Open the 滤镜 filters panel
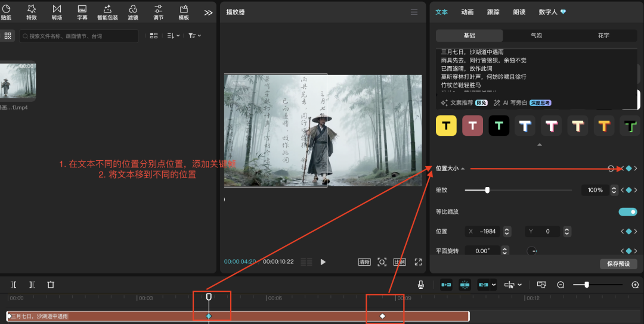Viewport: 644px width, 324px height. pyautogui.click(x=133, y=13)
